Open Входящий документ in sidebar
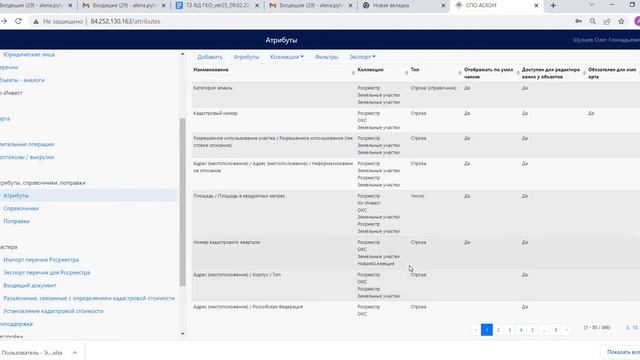Screen dimensions: 640x360 pyautogui.click(x=30, y=286)
